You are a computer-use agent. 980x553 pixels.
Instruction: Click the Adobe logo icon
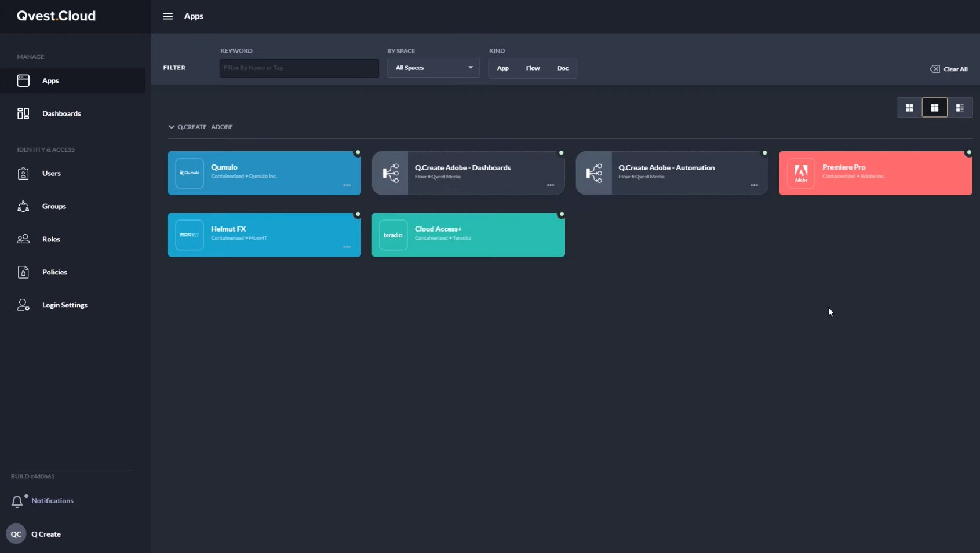pyautogui.click(x=801, y=173)
